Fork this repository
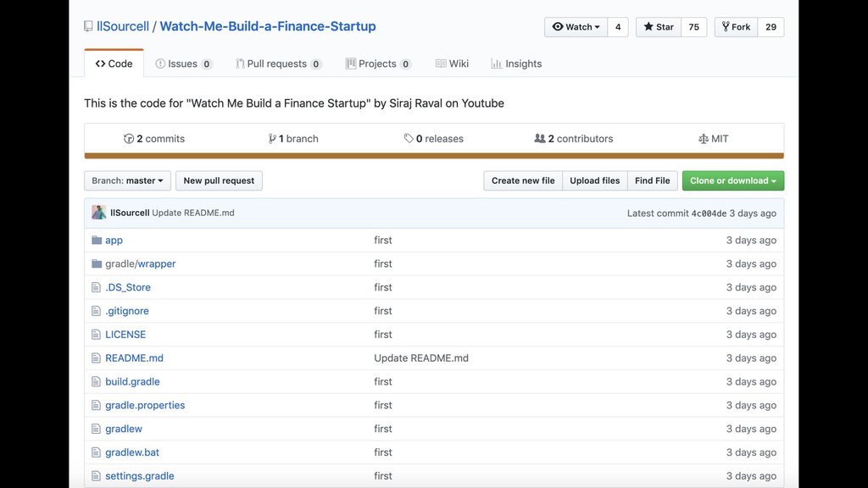Image resolution: width=868 pixels, height=488 pixels. 736,27
